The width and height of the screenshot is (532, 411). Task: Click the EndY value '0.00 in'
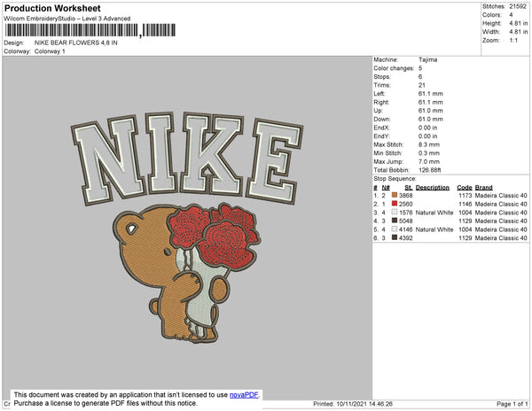[428, 136]
